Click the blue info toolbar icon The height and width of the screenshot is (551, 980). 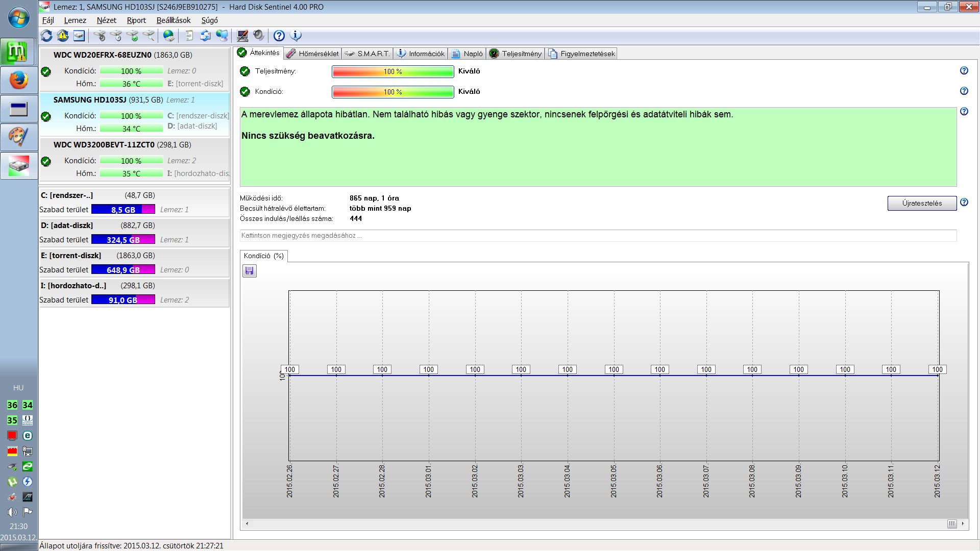(296, 36)
